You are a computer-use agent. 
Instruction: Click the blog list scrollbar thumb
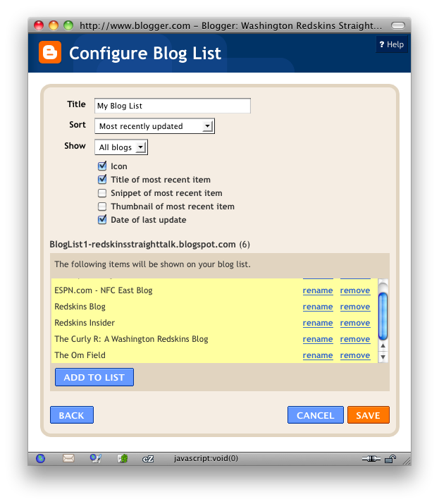click(383, 316)
